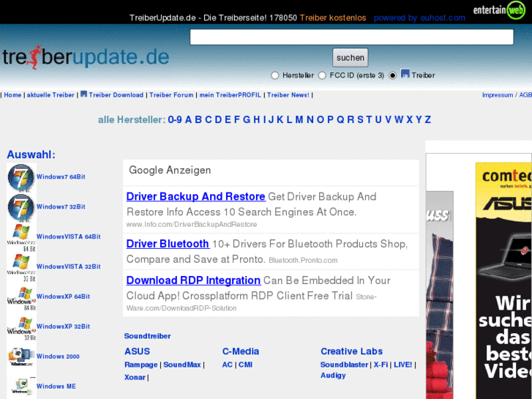Image resolution: width=532 pixels, height=399 pixels.
Task: Select the FCC ID (erste 3) radio button
Action: pyautogui.click(x=322, y=75)
